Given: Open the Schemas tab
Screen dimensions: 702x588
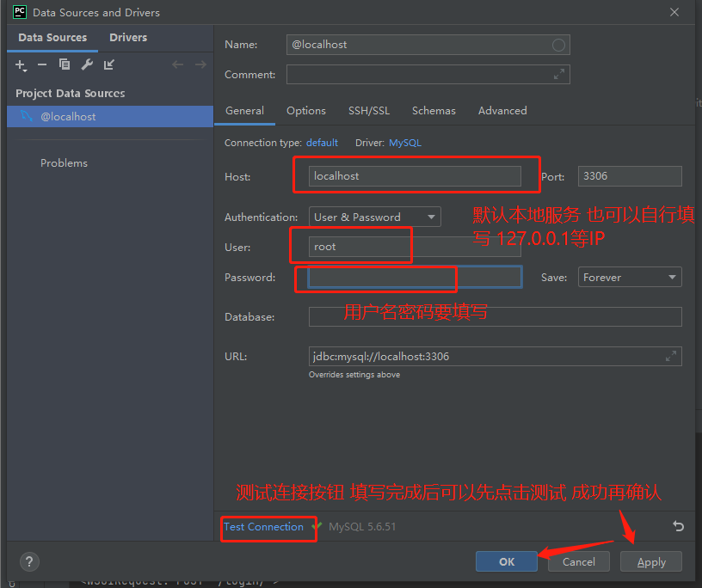Looking at the screenshot, I should click(x=434, y=111).
